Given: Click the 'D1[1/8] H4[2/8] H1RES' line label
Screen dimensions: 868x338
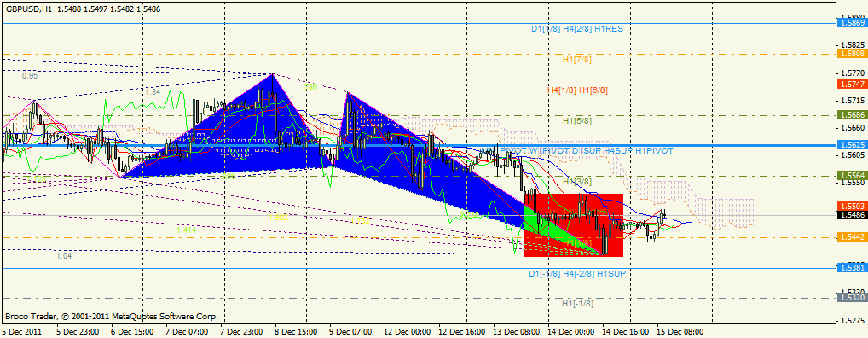Looking at the screenshot, I should tap(577, 28).
